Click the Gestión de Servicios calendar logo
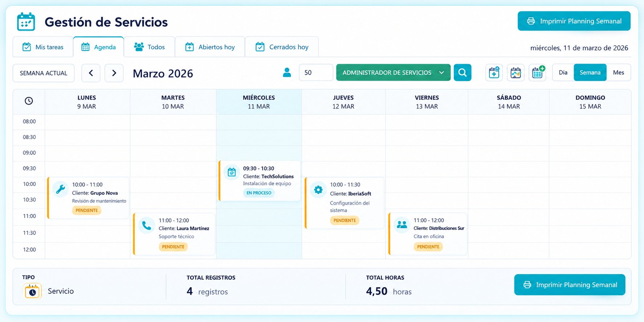 (26, 22)
